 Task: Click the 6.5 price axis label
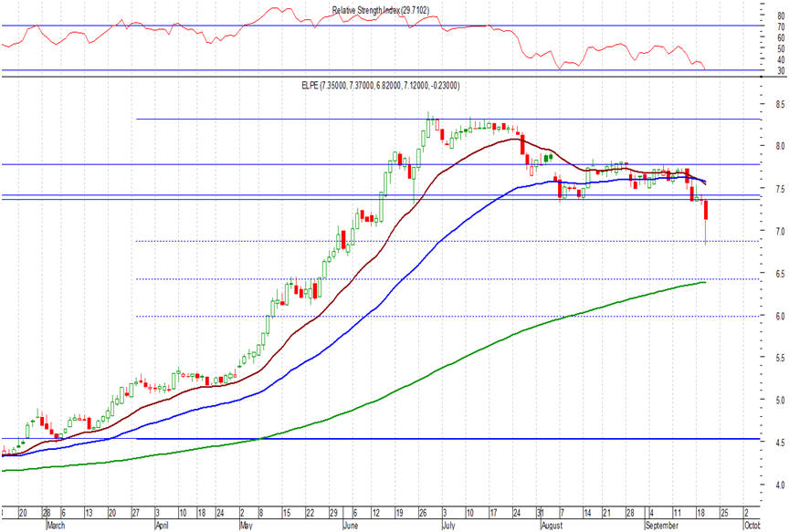[x=780, y=274]
